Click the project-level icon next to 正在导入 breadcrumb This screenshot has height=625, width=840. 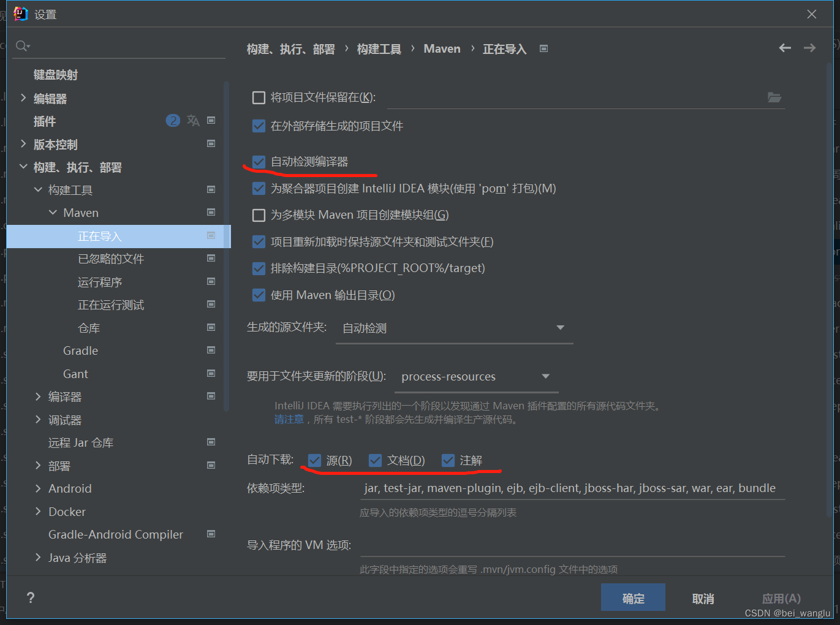coord(543,48)
